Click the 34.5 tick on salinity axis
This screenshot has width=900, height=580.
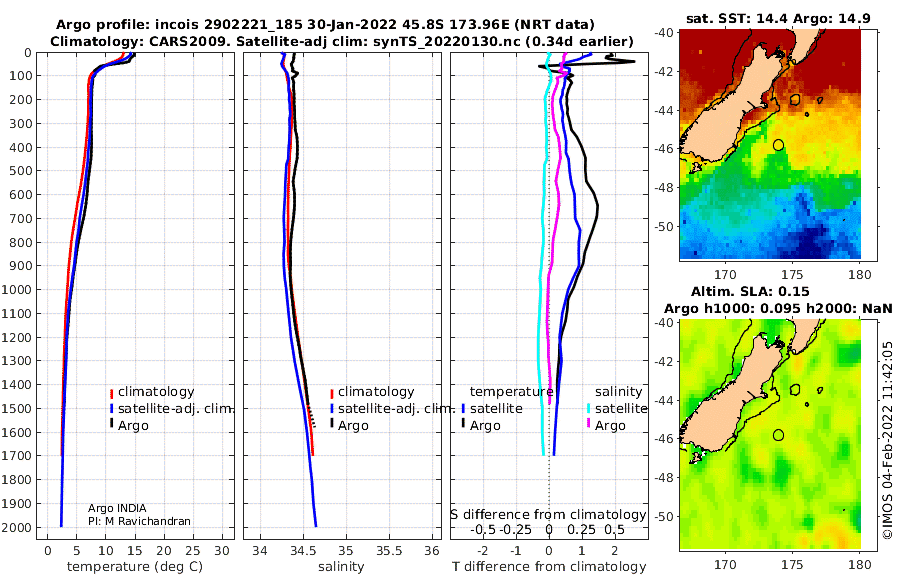coord(303,551)
